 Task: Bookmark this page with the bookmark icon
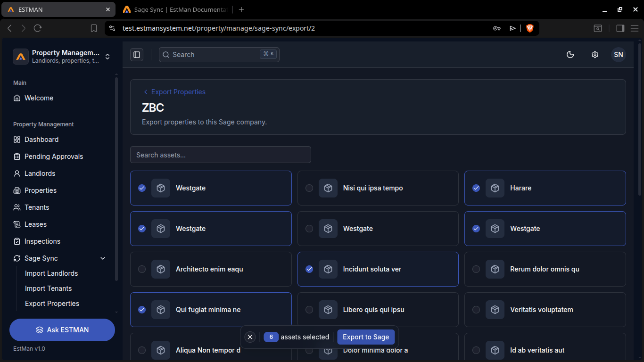pyautogui.click(x=94, y=28)
